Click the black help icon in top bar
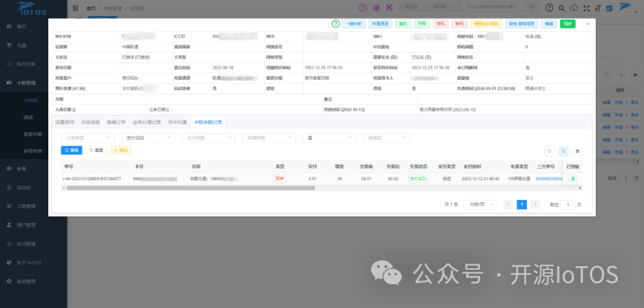The width and height of the screenshot is (644, 308). point(549,7)
